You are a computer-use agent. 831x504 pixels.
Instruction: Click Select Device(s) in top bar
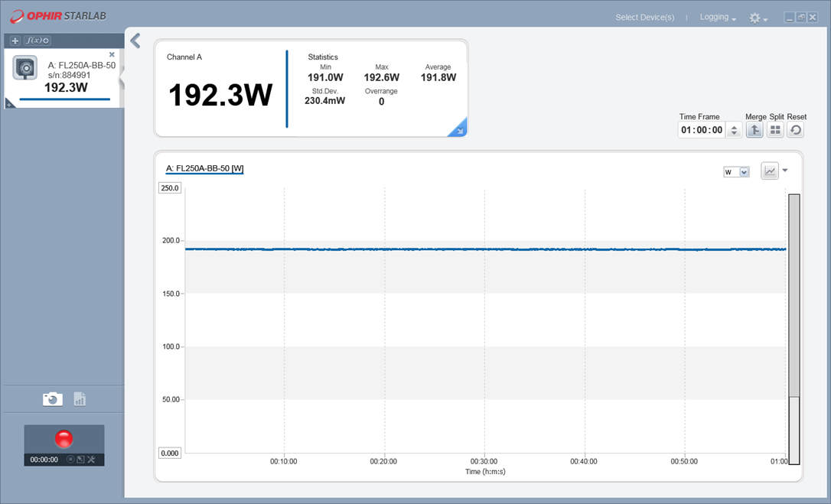(645, 18)
